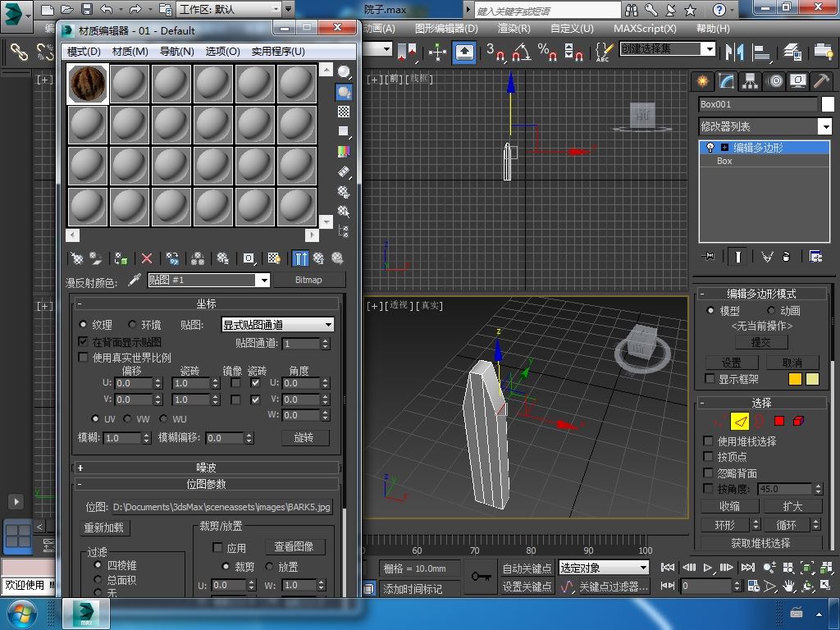
Task: Toggle Show Shaded Material in Viewport
Action: pos(274,258)
